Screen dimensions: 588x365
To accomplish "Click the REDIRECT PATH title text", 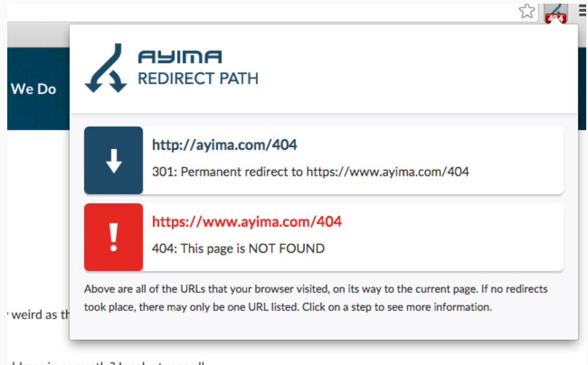I will tap(198, 78).
